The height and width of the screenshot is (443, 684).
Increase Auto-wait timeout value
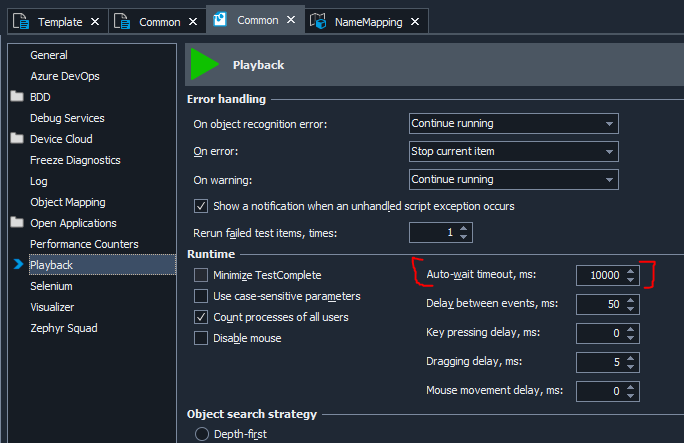point(631,271)
